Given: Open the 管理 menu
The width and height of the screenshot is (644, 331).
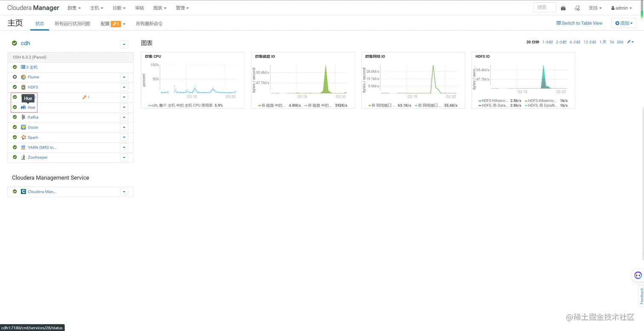Looking at the screenshot, I should 182,8.
